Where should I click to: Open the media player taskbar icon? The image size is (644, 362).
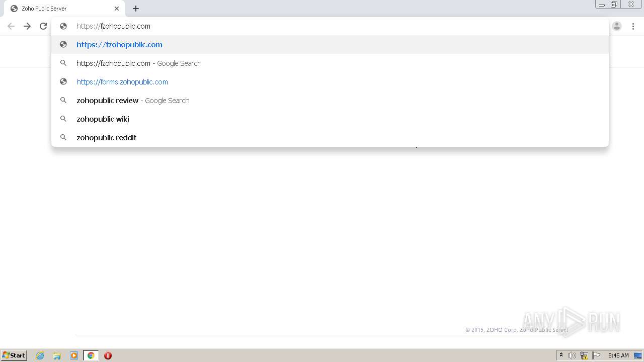click(x=74, y=355)
